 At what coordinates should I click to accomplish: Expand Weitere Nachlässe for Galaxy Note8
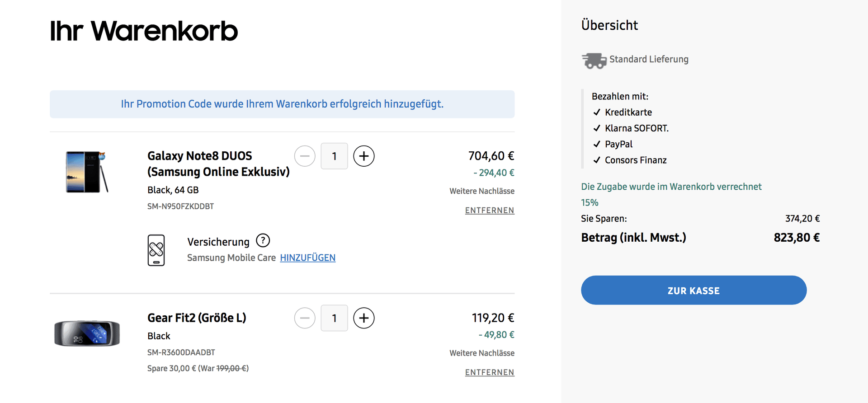click(x=481, y=191)
